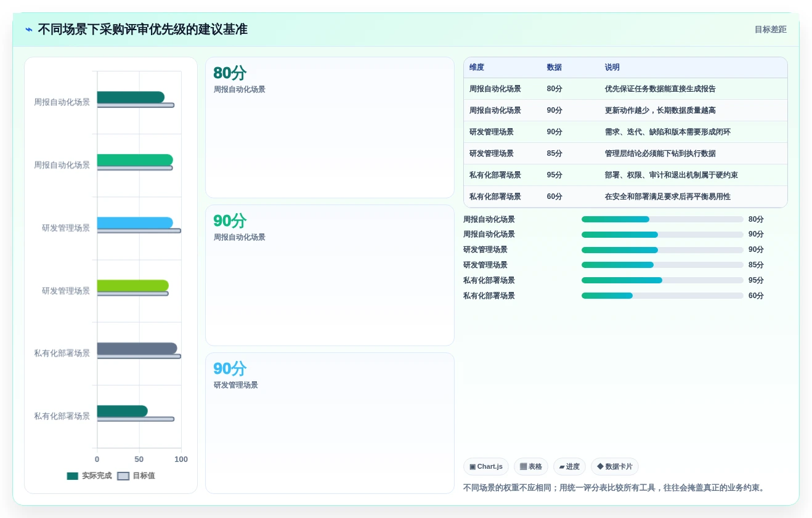Click the slate gray 私有化部署场景 chart bar
The height and width of the screenshot is (518, 812).
click(137, 349)
